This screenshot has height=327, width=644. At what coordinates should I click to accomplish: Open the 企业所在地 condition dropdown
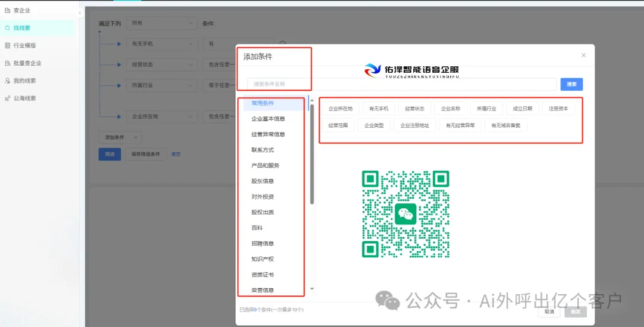click(162, 117)
